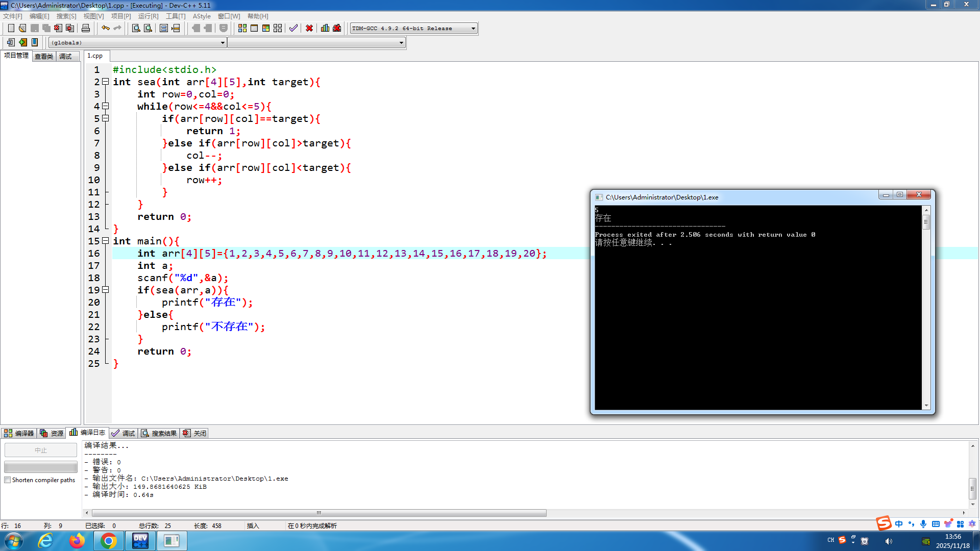Click the Debug checkmark icon
The height and width of the screenshot is (551, 980).
point(293,28)
